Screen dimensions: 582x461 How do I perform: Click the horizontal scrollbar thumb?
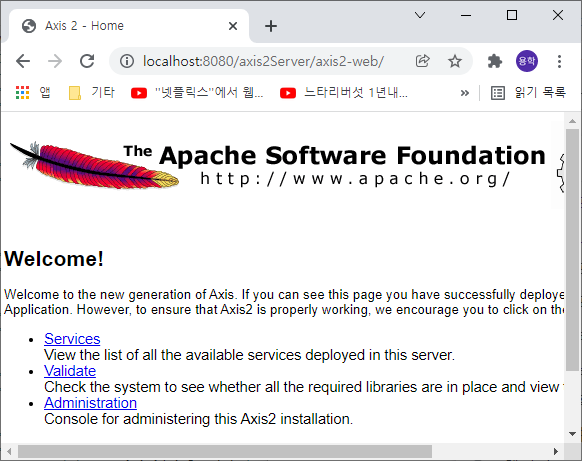click(225, 451)
